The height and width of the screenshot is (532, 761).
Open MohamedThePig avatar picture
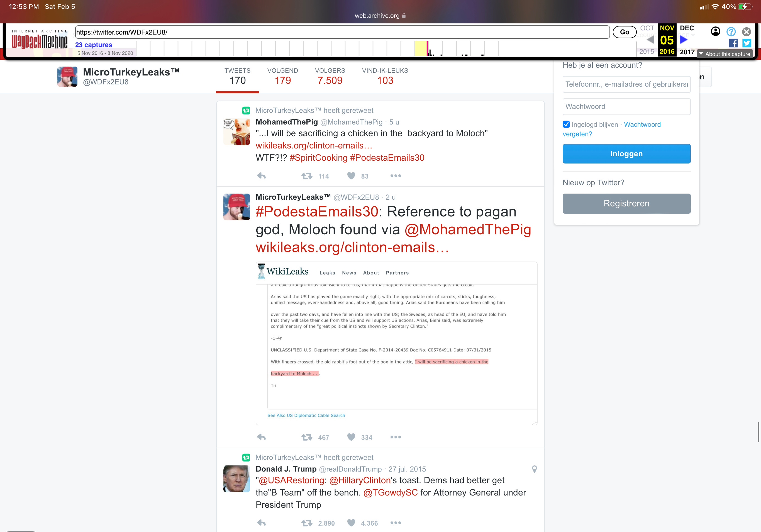pos(237,132)
